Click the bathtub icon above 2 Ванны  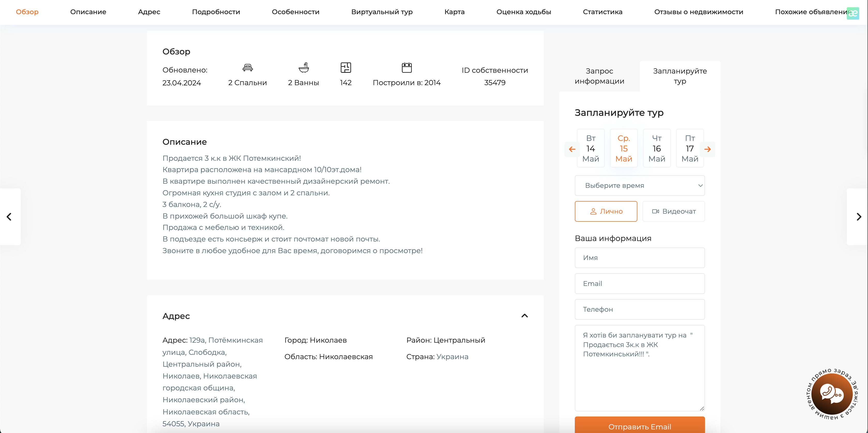click(304, 68)
